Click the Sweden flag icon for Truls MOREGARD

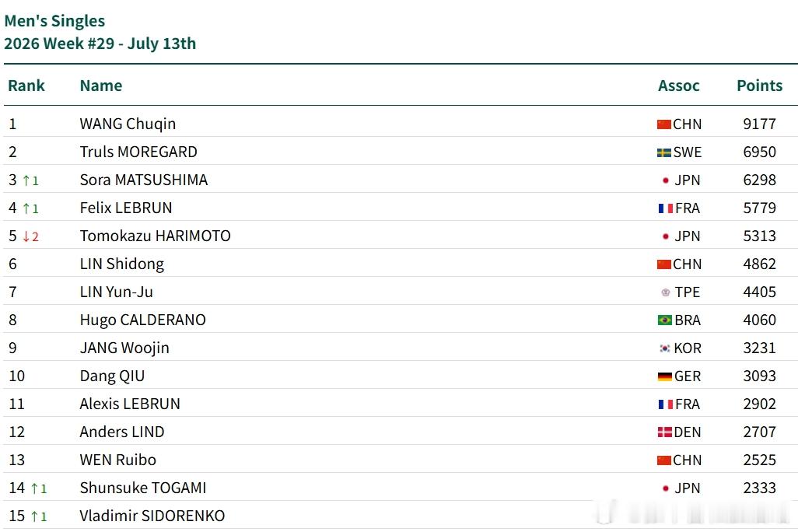pos(663,152)
